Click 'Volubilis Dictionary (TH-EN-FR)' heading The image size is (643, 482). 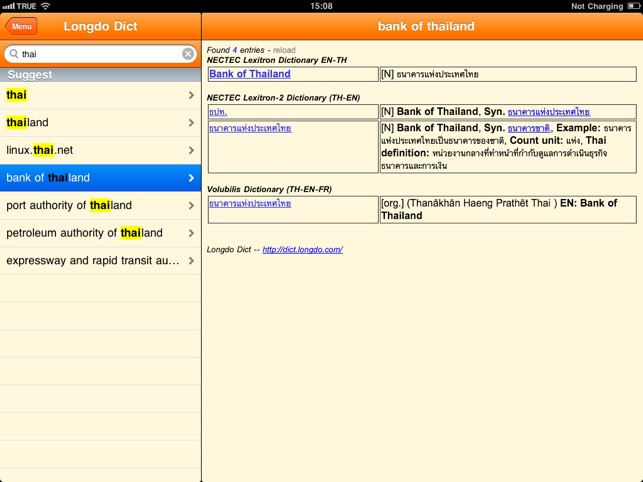(269, 189)
